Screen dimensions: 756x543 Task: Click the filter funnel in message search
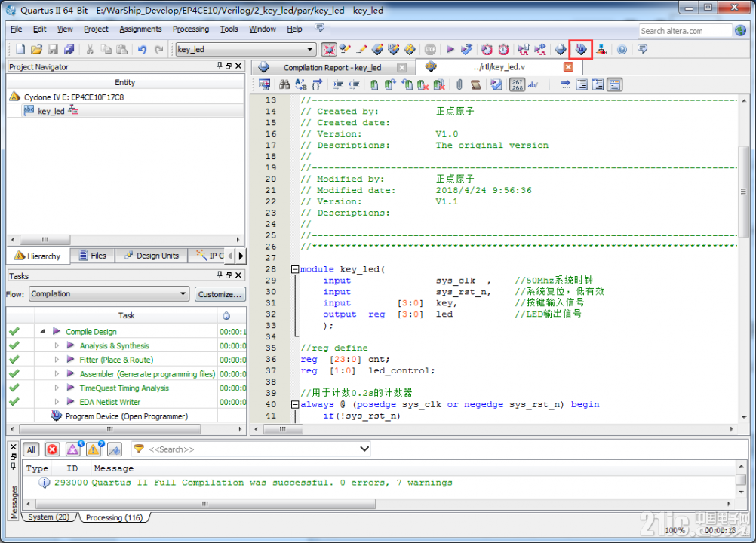(139, 449)
